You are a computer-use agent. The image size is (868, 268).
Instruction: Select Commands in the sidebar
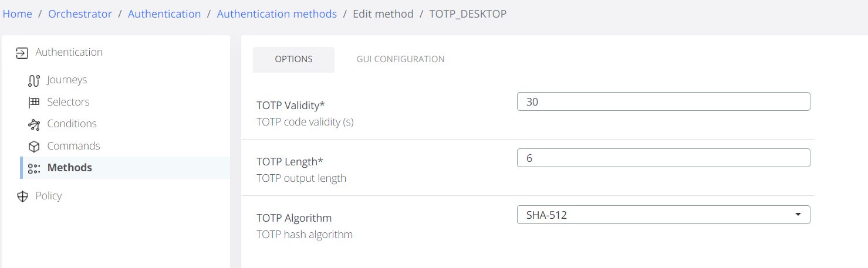[x=73, y=146]
